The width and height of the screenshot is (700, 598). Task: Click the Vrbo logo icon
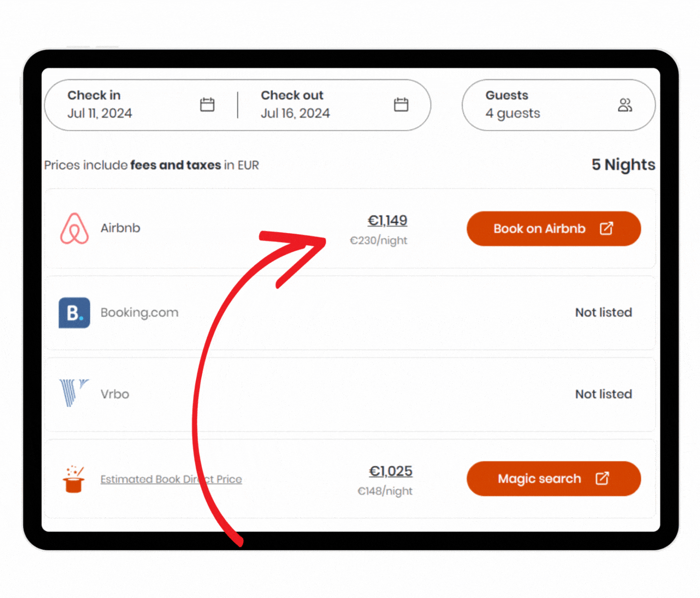[x=74, y=393]
